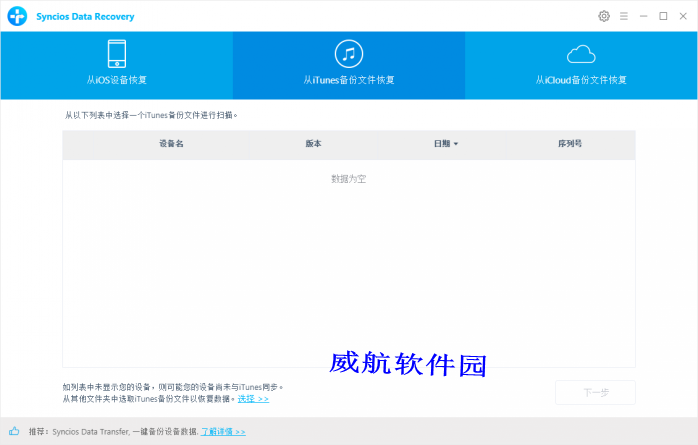Minimize the Syncios window
The image size is (698, 445).
click(x=643, y=16)
